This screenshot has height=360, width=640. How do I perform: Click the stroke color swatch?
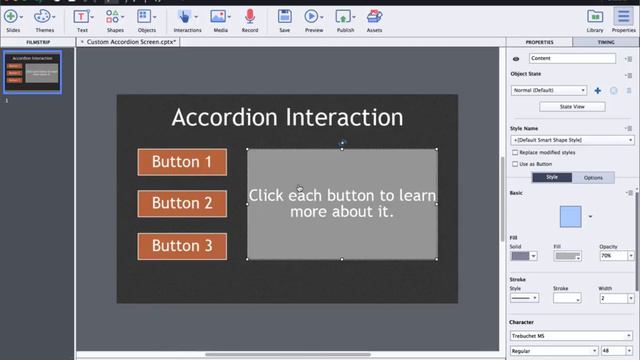coord(567,298)
